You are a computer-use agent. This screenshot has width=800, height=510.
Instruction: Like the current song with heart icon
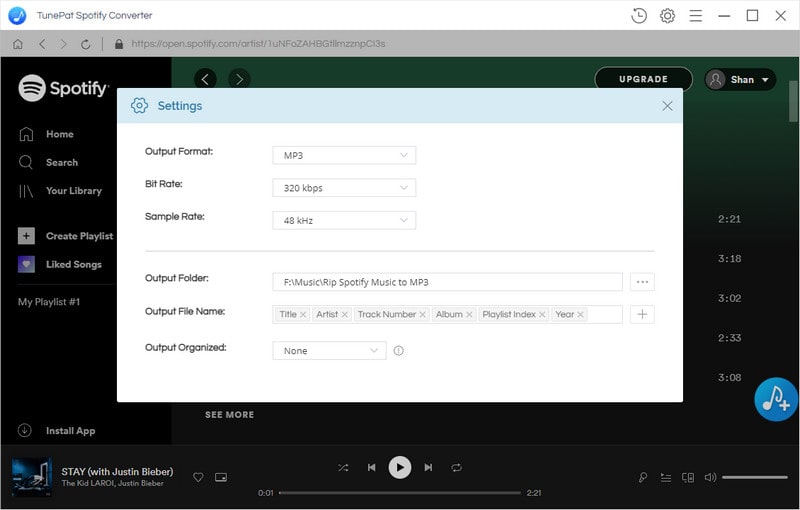click(198, 477)
